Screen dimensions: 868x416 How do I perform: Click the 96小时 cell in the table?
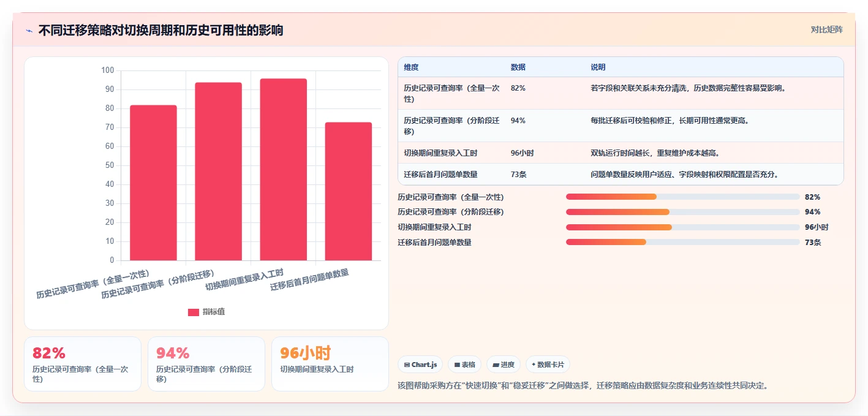(x=522, y=153)
